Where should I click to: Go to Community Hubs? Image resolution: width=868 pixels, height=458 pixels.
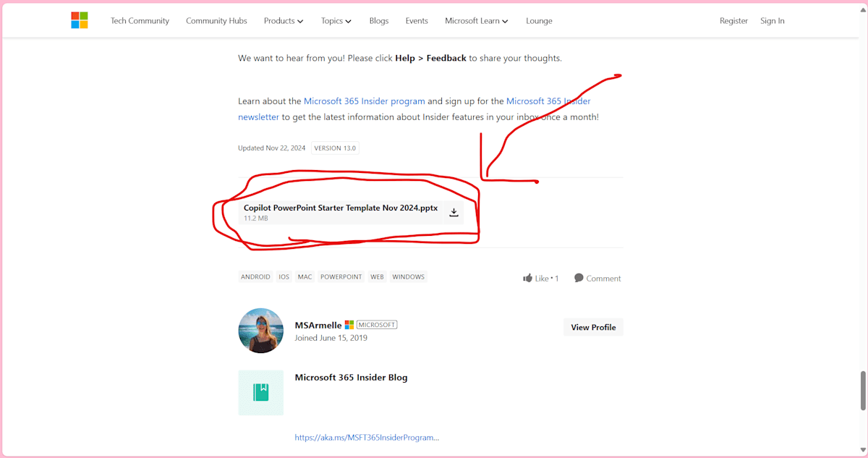[x=216, y=21]
